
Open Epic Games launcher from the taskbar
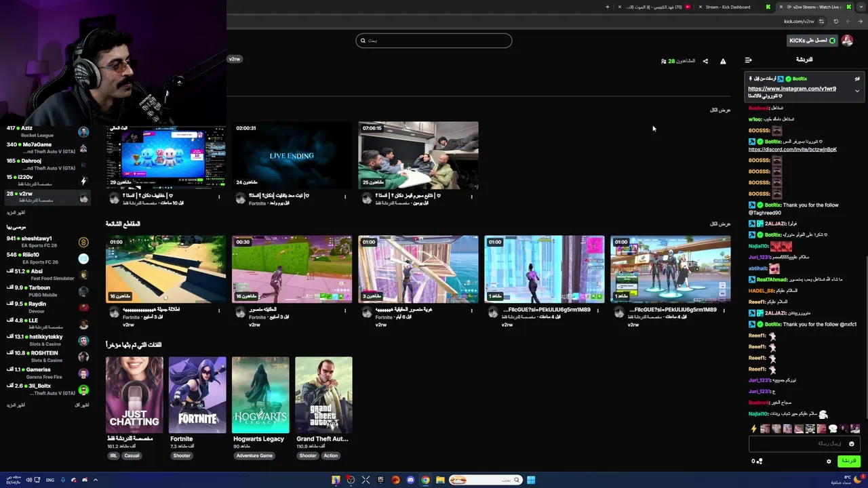point(380,480)
